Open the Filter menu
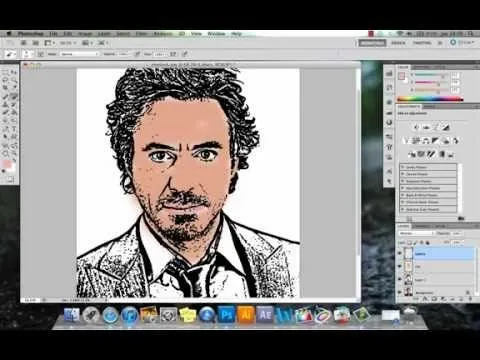Image resolution: width=480 pixels, height=360 pixels. pos(141,34)
